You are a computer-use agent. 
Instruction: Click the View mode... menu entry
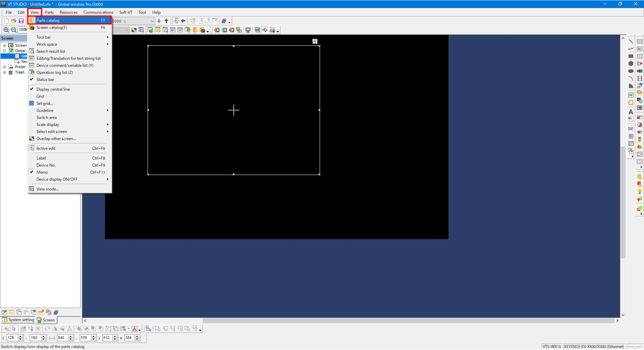click(48, 189)
